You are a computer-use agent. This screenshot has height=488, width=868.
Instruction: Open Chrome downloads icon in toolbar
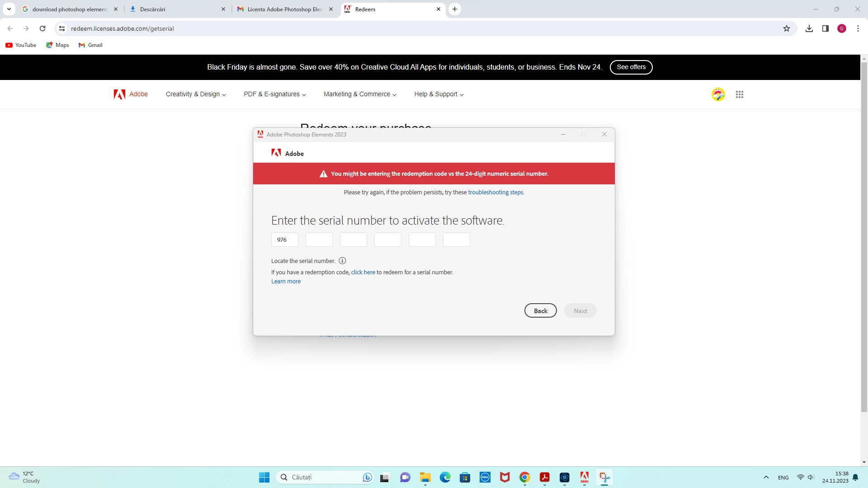(x=809, y=28)
